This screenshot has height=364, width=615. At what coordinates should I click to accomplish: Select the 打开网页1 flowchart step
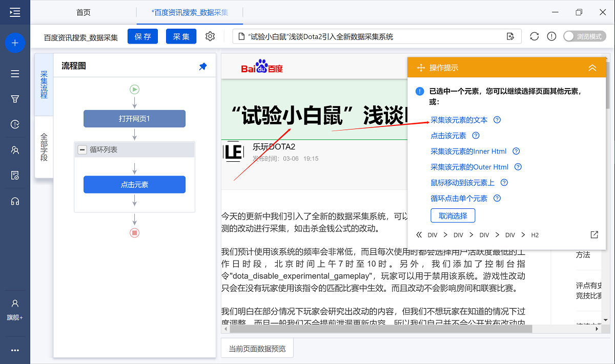tap(134, 119)
